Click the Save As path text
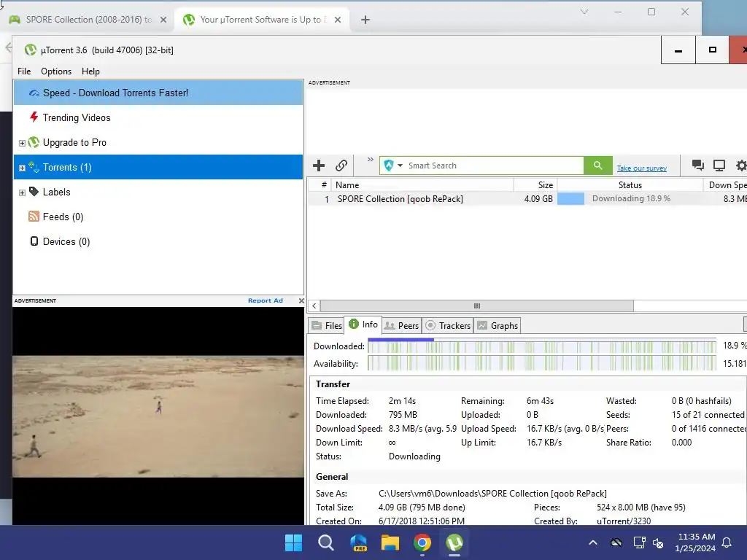 pos(492,494)
